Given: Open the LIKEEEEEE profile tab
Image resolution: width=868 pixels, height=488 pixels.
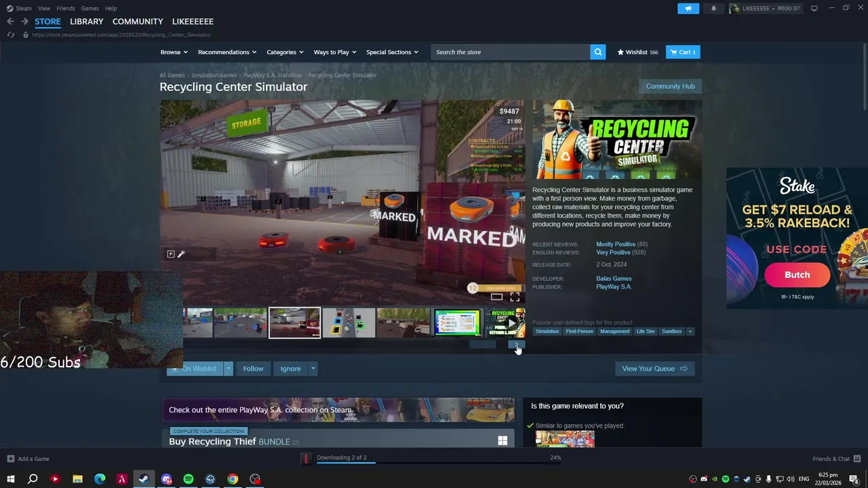Looking at the screenshot, I should coord(193,22).
